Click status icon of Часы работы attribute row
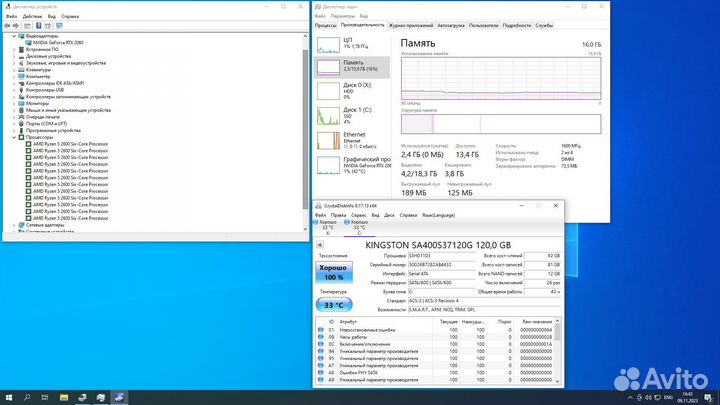The width and height of the screenshot is (720, 405). pyautogui.click(x=321, y=337)
